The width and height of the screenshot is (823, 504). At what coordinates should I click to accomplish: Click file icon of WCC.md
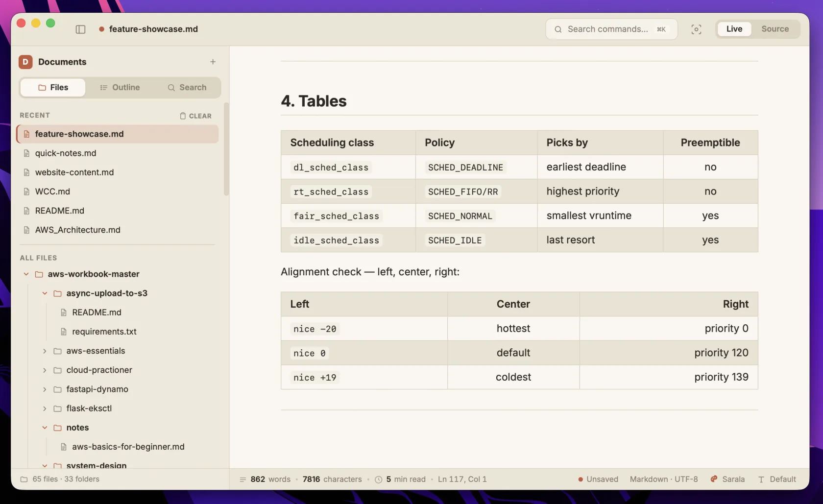tap(27, 192)
